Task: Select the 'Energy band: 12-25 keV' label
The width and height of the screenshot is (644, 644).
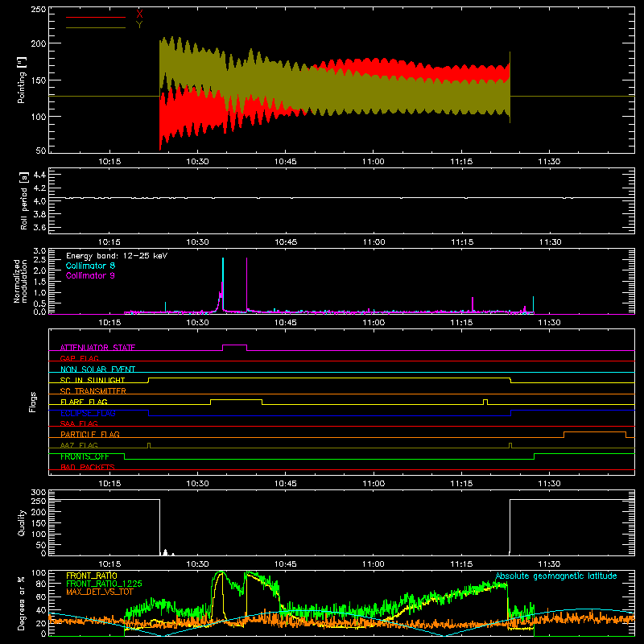Action: click(117, 256)
